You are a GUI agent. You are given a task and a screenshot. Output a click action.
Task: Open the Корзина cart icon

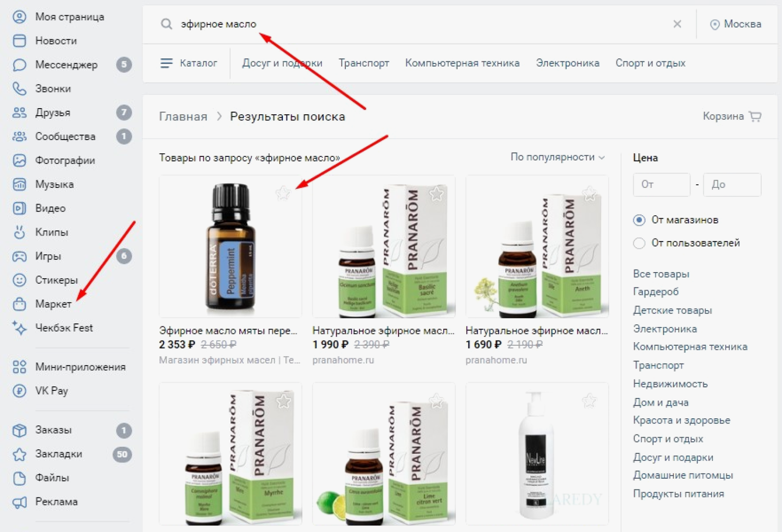pyautogui.click(x=756, y=116)
